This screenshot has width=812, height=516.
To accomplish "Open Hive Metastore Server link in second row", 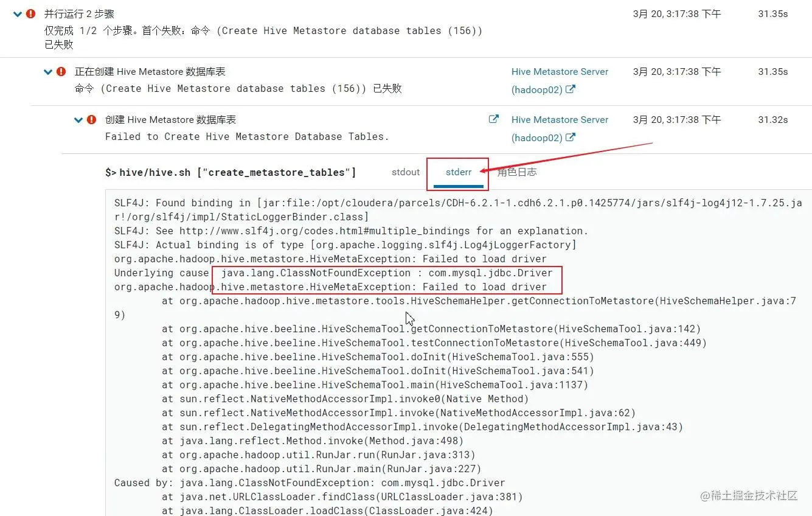I will coord(560,71).
